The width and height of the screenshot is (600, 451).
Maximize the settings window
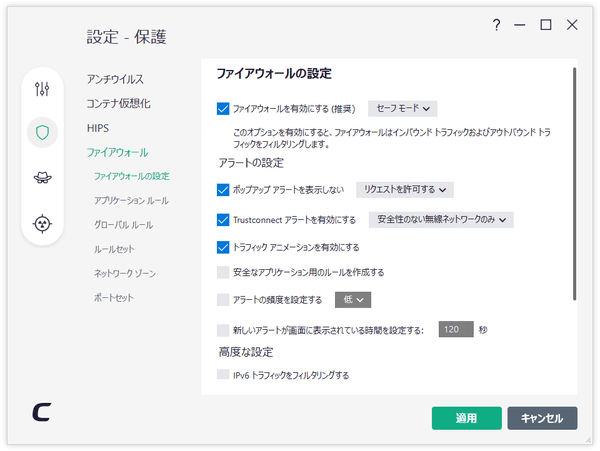545,25
